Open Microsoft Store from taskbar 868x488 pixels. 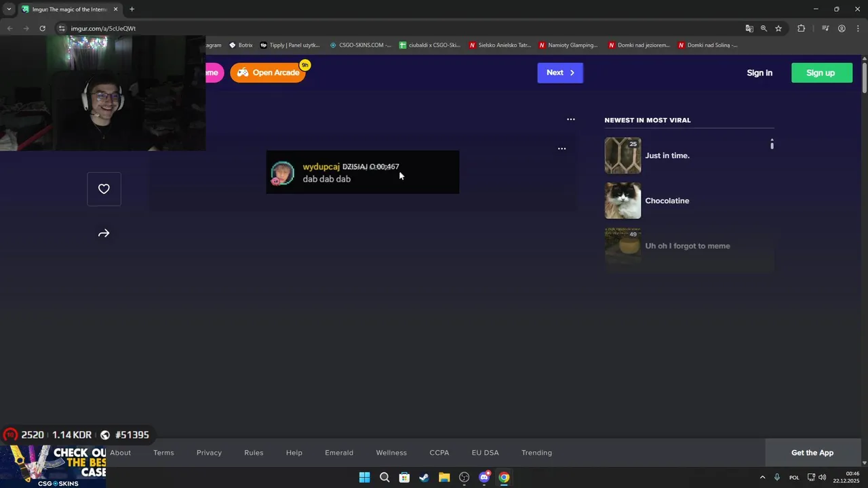404,477
